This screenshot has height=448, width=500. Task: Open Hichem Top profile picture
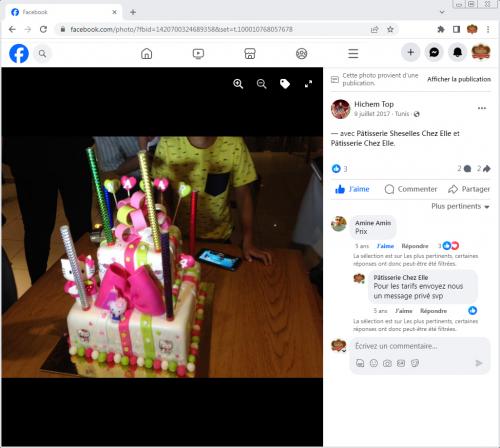click(x=340, y=109)
